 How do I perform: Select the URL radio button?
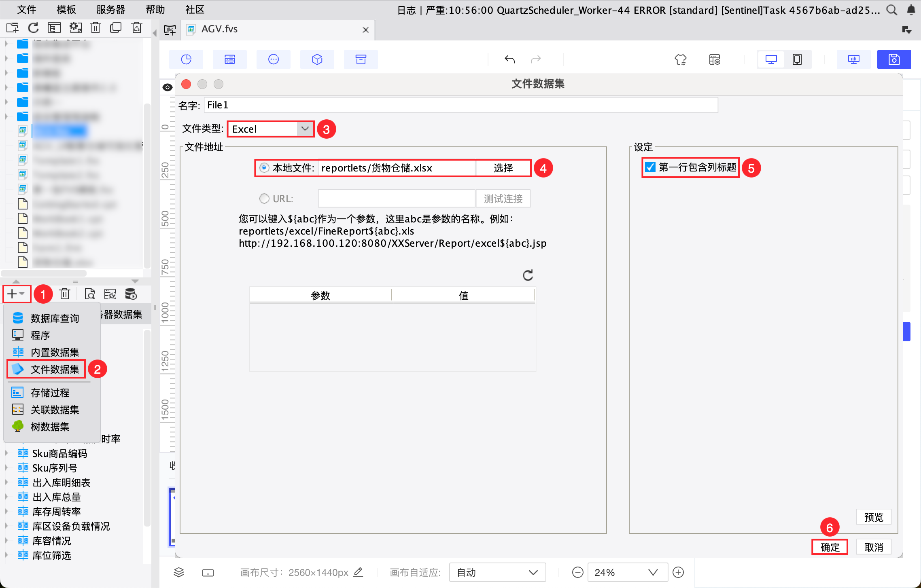pyautogui.click(x=264, y=199)
